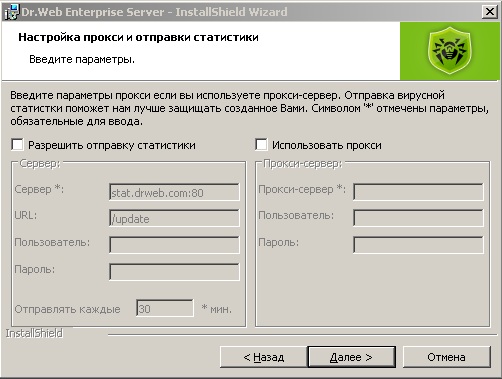Click the 'Прокси-сервер *' address field
Viewport: 502px width, 379px height.
[x=418, y=192]
